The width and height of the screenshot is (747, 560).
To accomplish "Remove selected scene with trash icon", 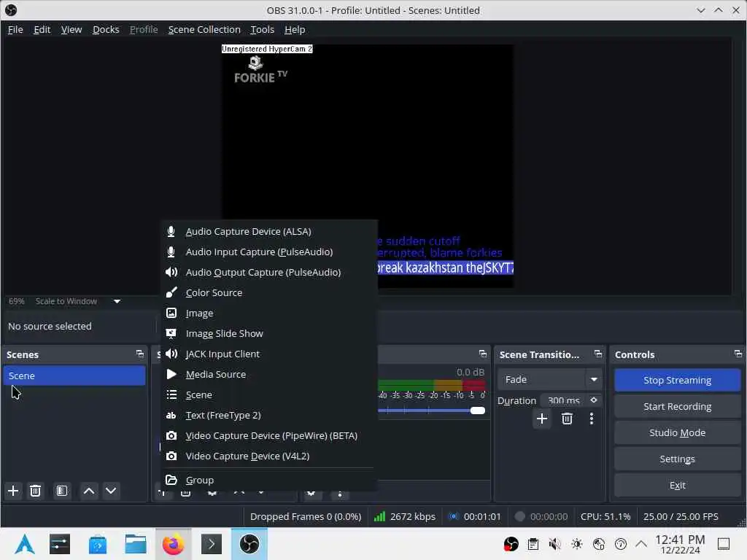I will tap(35, 491).
